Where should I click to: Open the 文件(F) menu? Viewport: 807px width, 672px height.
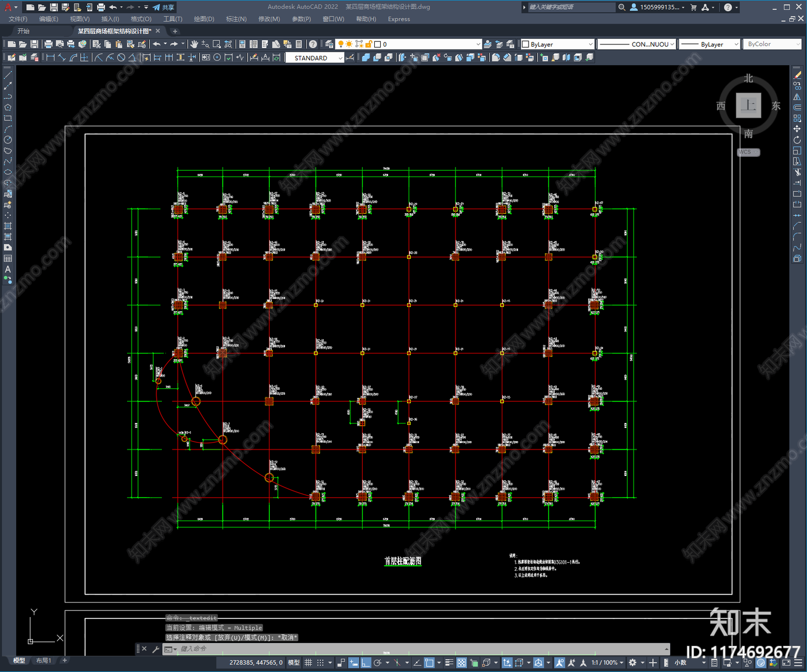pos(18,19)
